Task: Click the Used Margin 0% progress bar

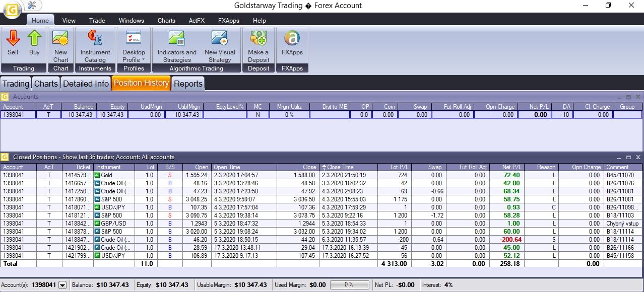Action: click(x=349, y=285)
